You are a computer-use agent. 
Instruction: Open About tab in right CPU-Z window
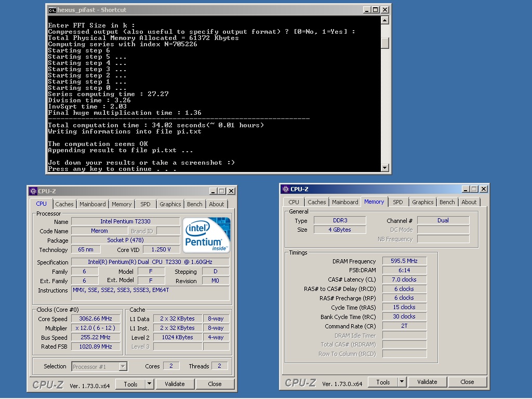(x=469, y=202)
